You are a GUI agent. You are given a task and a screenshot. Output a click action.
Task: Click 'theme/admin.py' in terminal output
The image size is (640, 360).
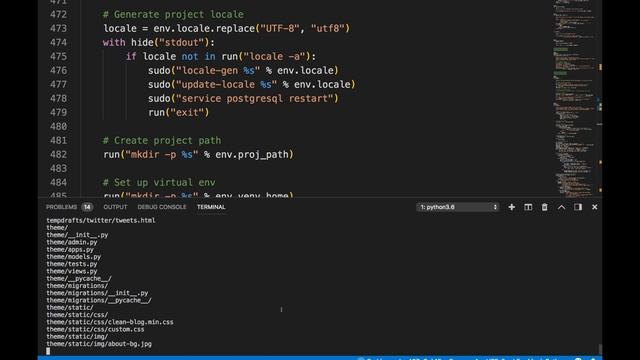pos(72,242)
